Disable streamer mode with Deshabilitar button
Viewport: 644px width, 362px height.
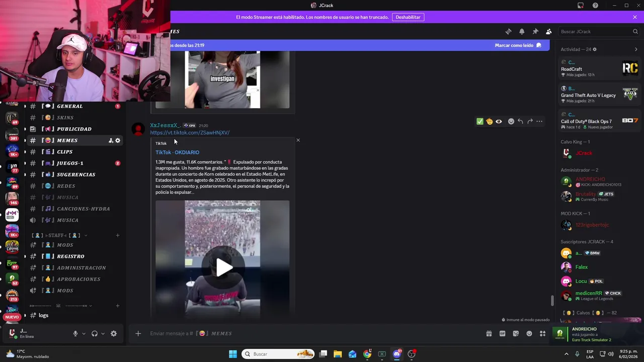408,17
